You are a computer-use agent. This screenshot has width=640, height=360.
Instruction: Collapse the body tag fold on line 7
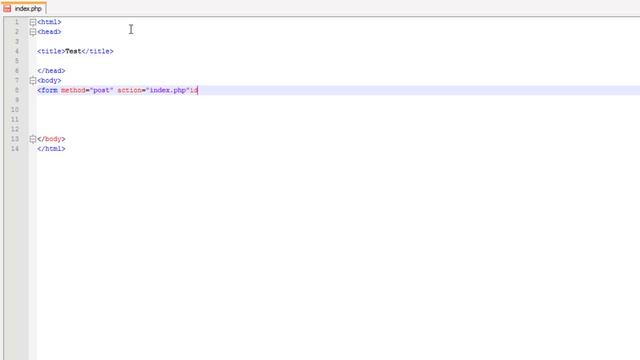[x=33, y=81]
